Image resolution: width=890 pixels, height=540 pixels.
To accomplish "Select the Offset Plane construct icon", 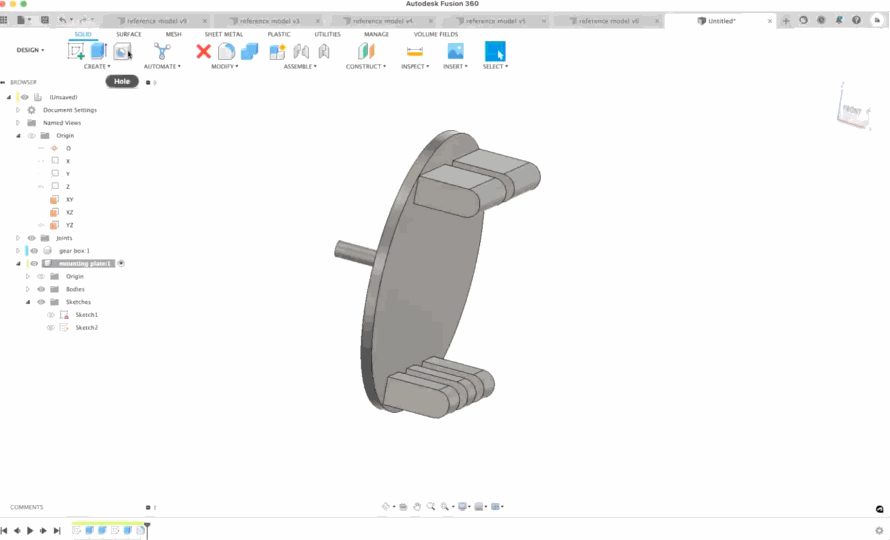I will tap(366, 51).
